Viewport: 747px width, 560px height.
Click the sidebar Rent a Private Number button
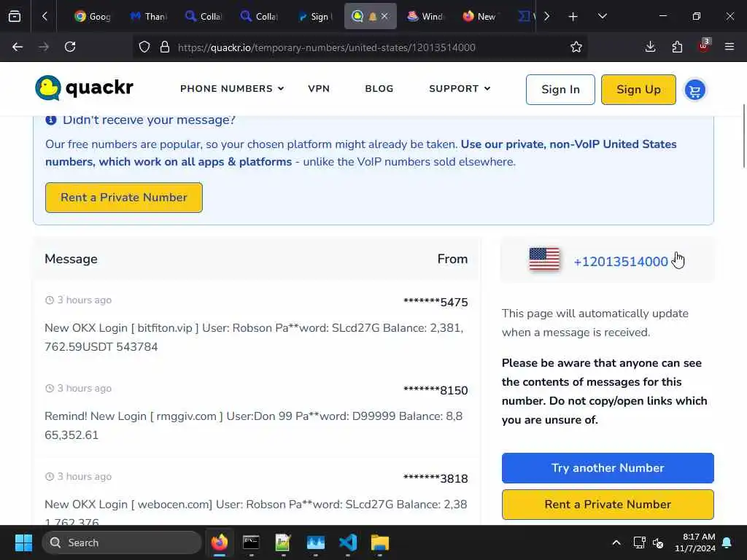pyautogui.click(x=608, y=505)
